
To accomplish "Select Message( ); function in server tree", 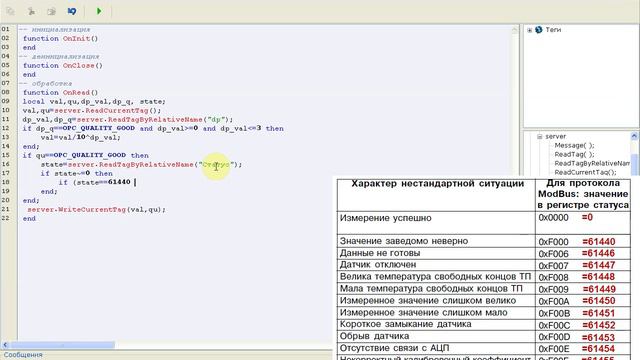I will [574, 145].
